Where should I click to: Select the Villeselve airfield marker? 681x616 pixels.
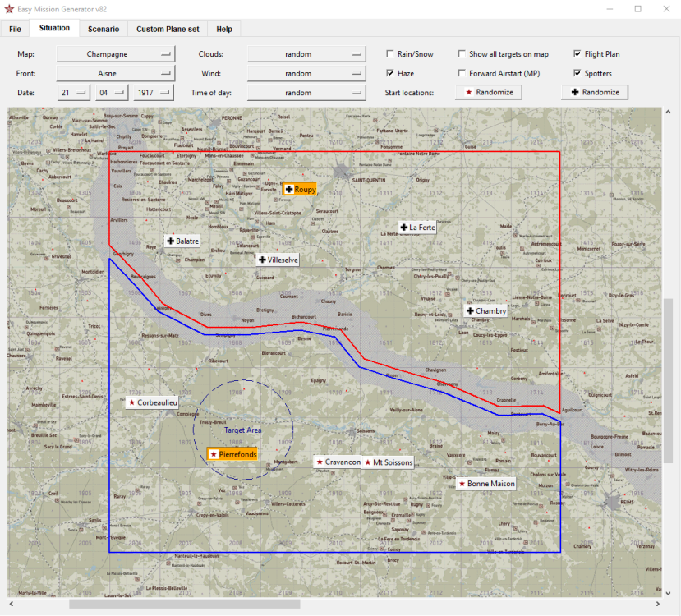pos(278,260)
